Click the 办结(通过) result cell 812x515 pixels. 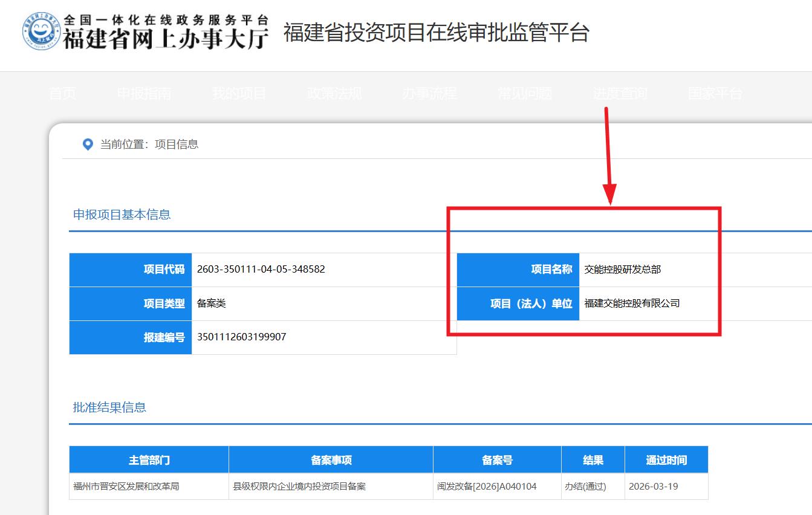(x=585, y=487)
